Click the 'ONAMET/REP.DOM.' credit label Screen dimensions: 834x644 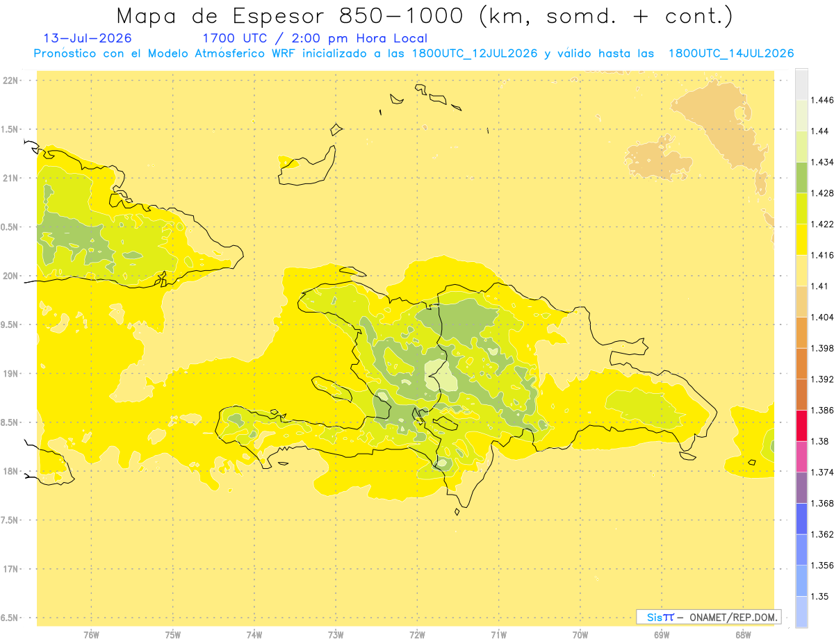click(733, 617)
